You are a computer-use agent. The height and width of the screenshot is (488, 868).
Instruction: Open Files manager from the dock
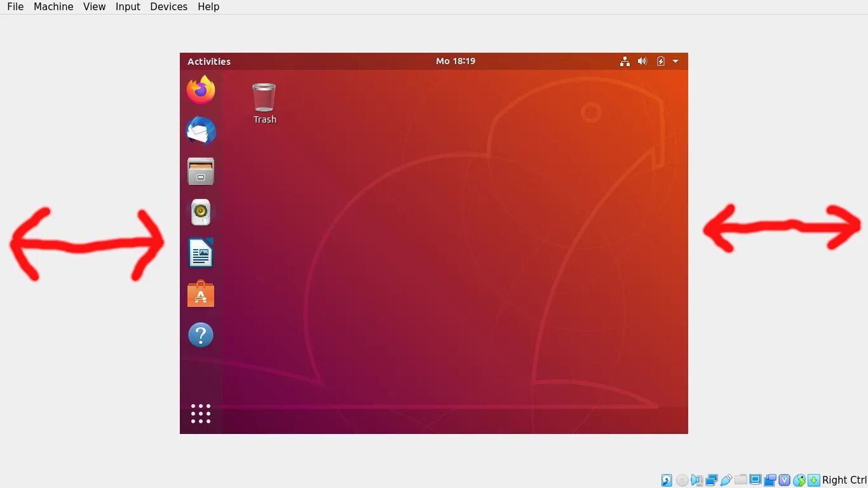201,172
